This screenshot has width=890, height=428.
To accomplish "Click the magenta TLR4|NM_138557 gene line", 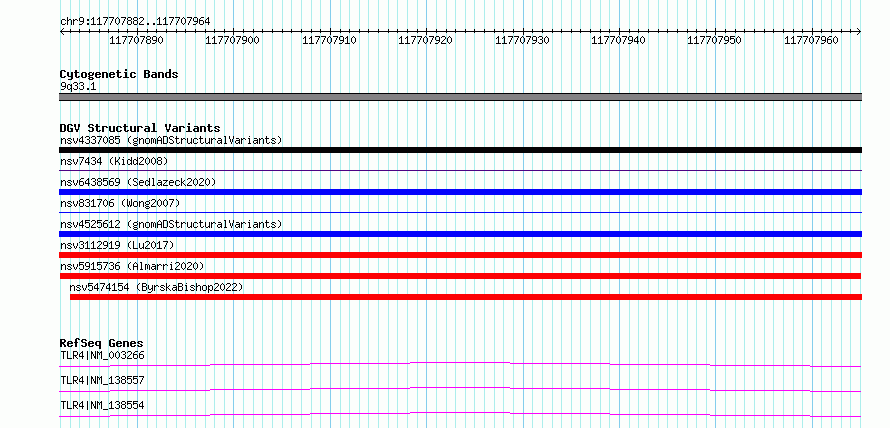I will coord(460,389).
